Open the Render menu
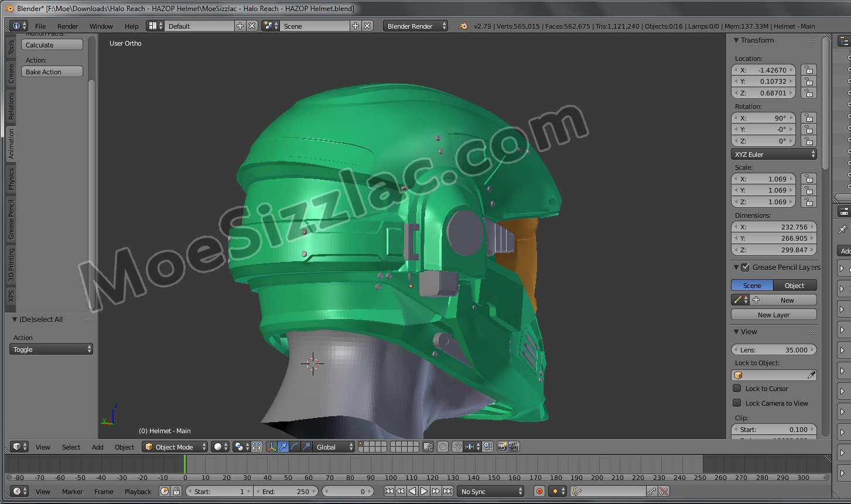The width and height of the screenshot is (851, 504). point(67,26)
